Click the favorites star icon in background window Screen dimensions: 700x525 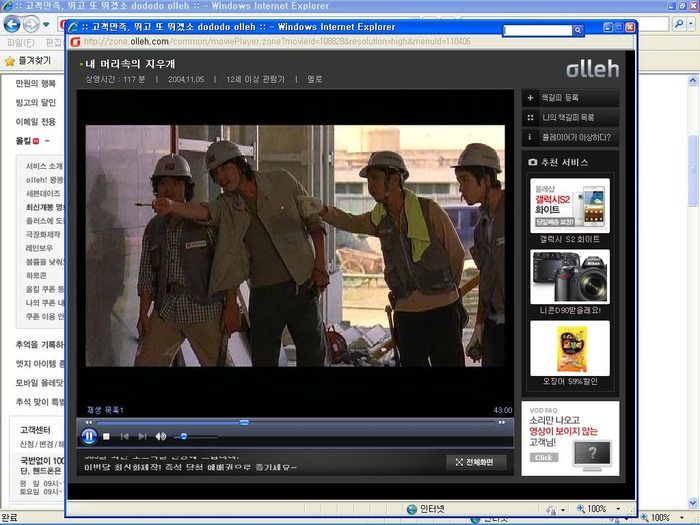[x=9, y=61]
